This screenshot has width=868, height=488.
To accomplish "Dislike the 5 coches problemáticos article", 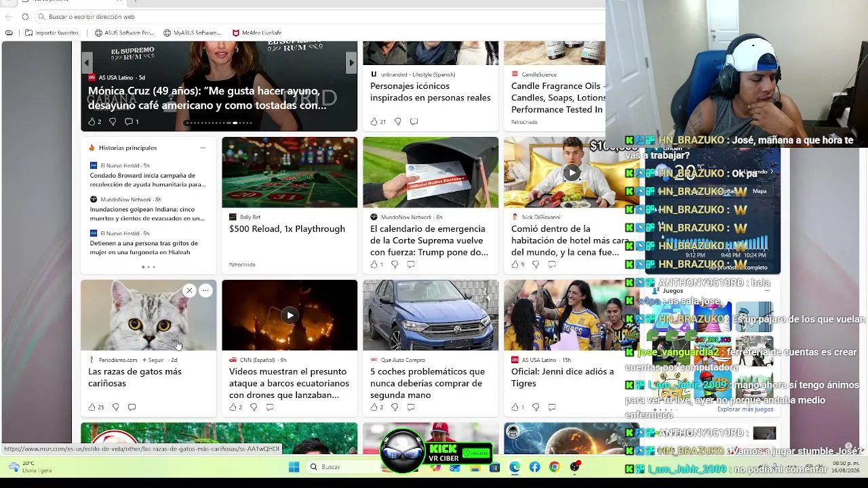I will [395, 407].
